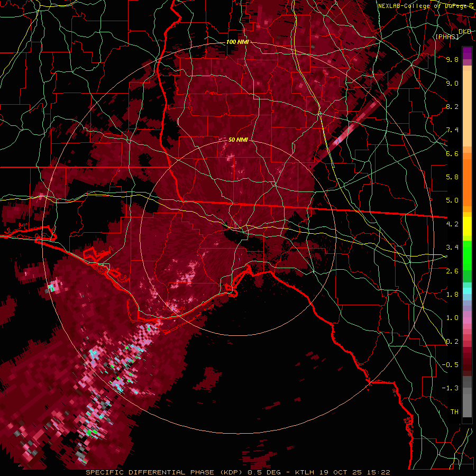The height and width of the screenshot is (476, 476).
Task: Click the 'TH' threshold label
Action: tap(454, 412)
